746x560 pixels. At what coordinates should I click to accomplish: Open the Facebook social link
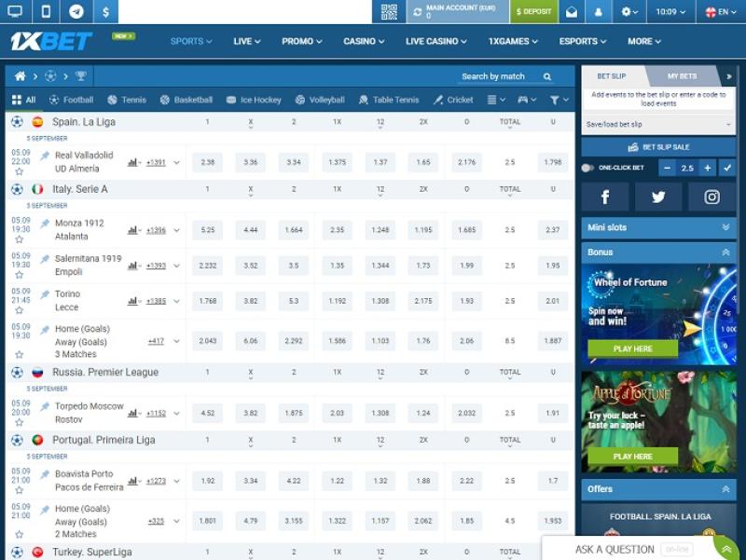point(606,197)
